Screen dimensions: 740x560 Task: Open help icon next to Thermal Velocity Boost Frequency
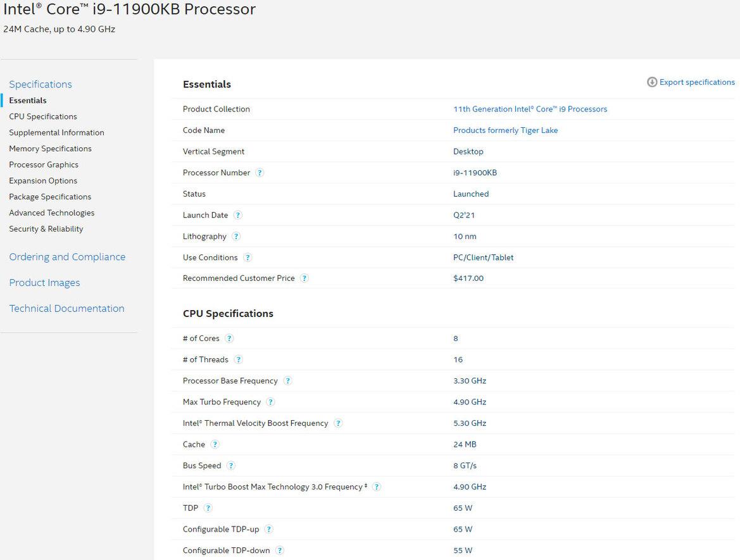pos(338,423)
